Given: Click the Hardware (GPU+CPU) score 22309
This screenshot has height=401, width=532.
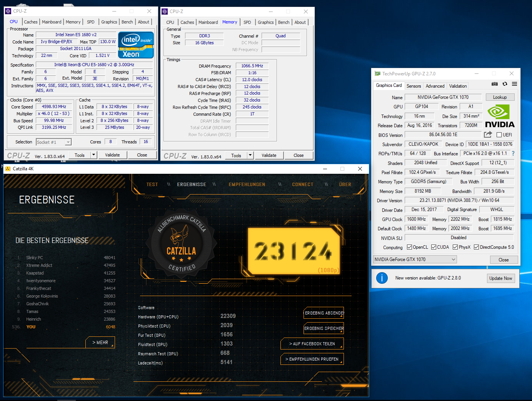Looking at the screenshot, I should (x=228, y=316).
